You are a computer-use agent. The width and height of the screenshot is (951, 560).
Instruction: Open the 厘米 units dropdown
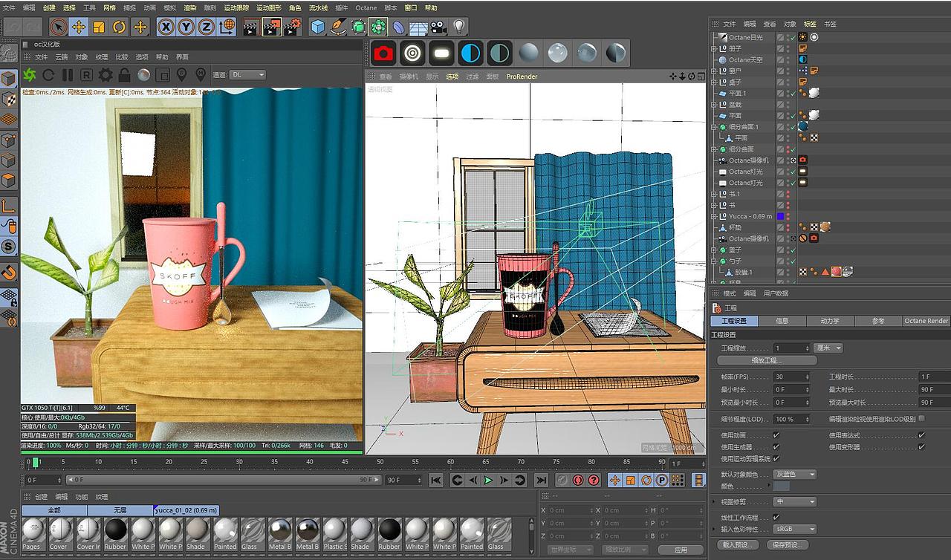coord(830,347)
